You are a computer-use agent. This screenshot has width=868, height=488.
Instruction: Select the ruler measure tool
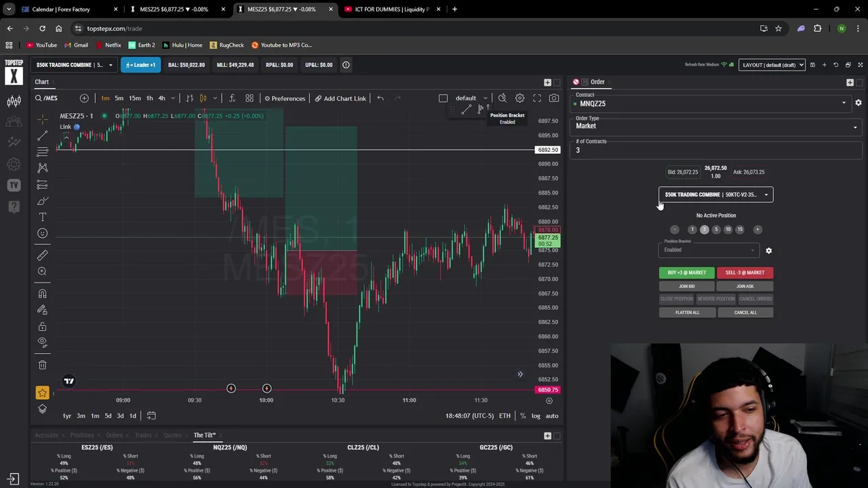pyautogui.click(x=43, y=255)
